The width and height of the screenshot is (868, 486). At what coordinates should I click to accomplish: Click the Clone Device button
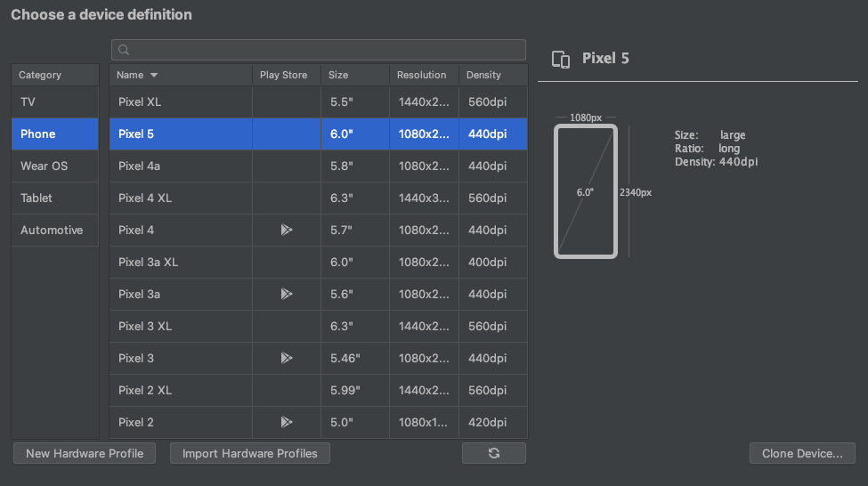[x=802, y=453]
